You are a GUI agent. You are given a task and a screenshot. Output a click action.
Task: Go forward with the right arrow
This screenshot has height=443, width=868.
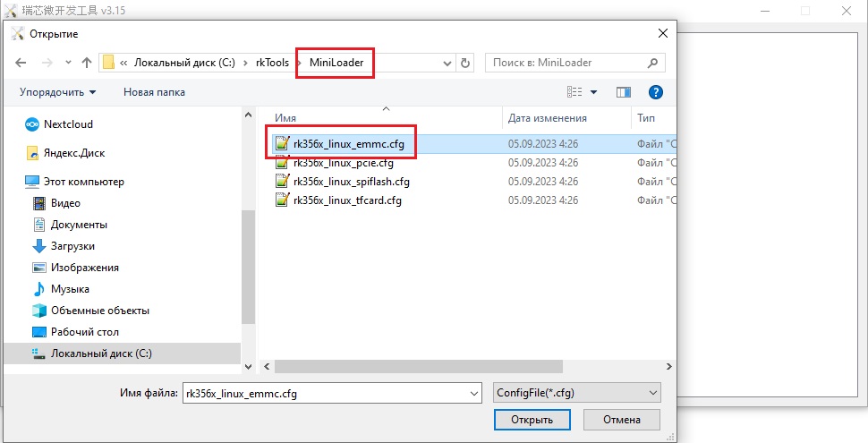[47, 63]
